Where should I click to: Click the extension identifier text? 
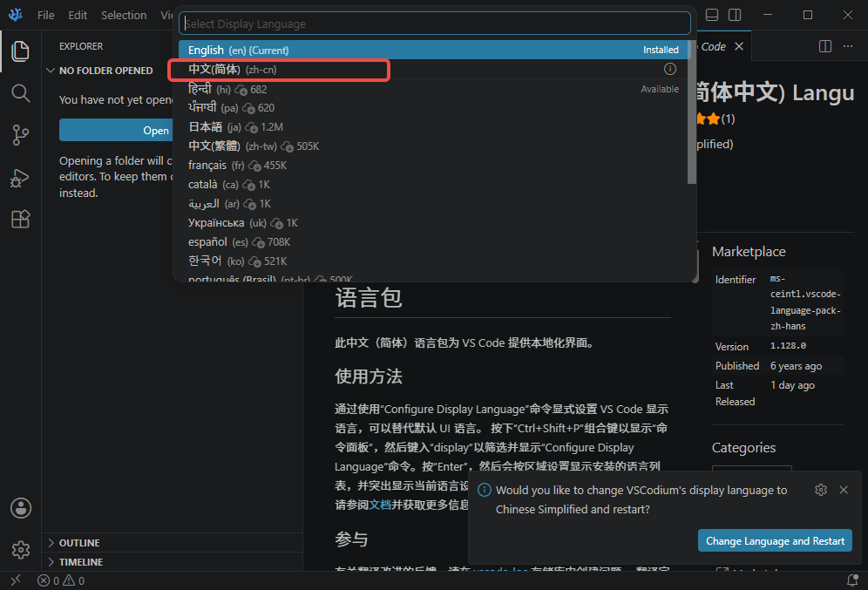[x=805, y=302]
